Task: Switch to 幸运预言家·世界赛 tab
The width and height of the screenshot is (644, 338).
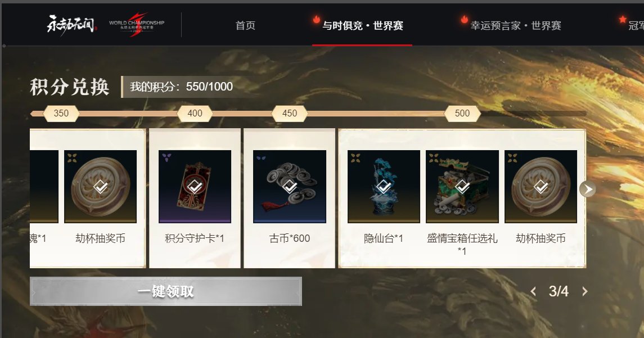Action: 515,25
